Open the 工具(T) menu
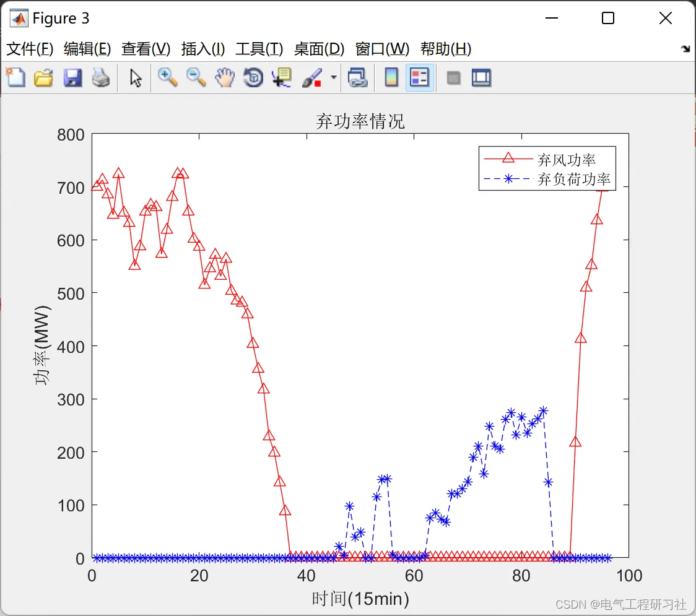This screenshot has width=696, height=616. pos(259,49)
